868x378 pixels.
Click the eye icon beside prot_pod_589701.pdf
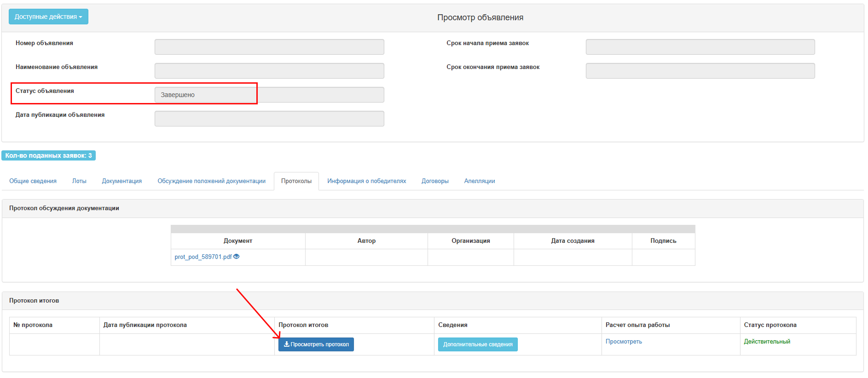[x=237, y=257]
